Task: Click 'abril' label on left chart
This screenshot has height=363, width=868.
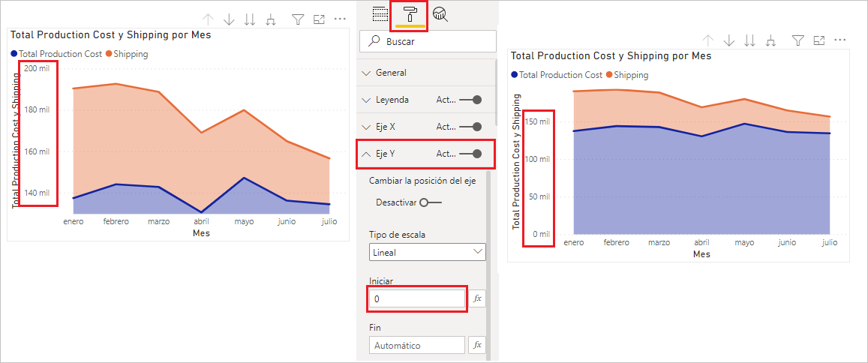Action: (202, 221)
